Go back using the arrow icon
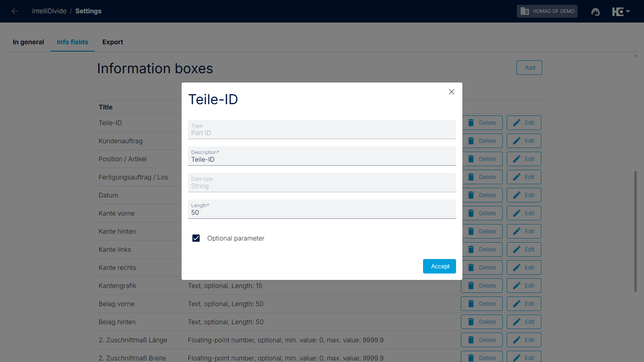Screen dimensions: 644x362 tap(15, 11)
